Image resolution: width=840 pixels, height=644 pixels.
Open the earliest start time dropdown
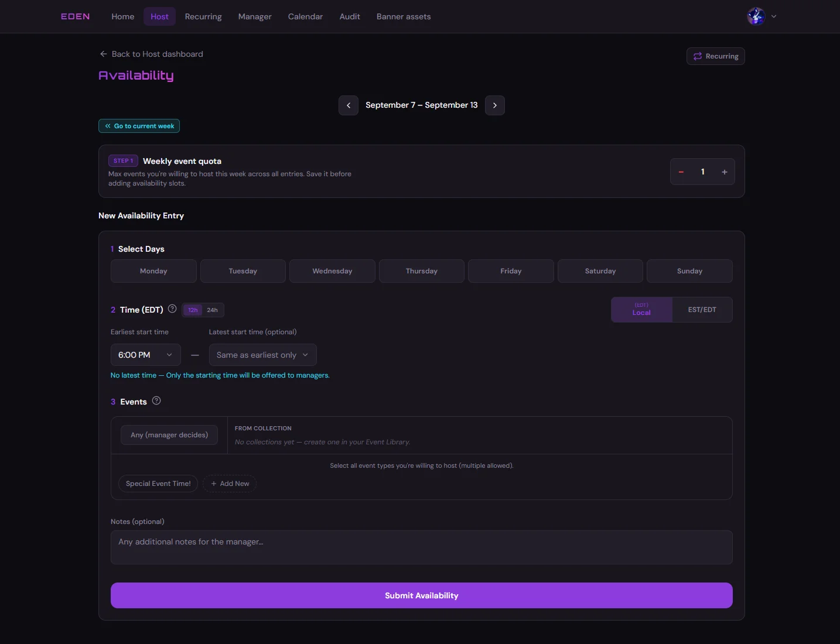[146, 355]
